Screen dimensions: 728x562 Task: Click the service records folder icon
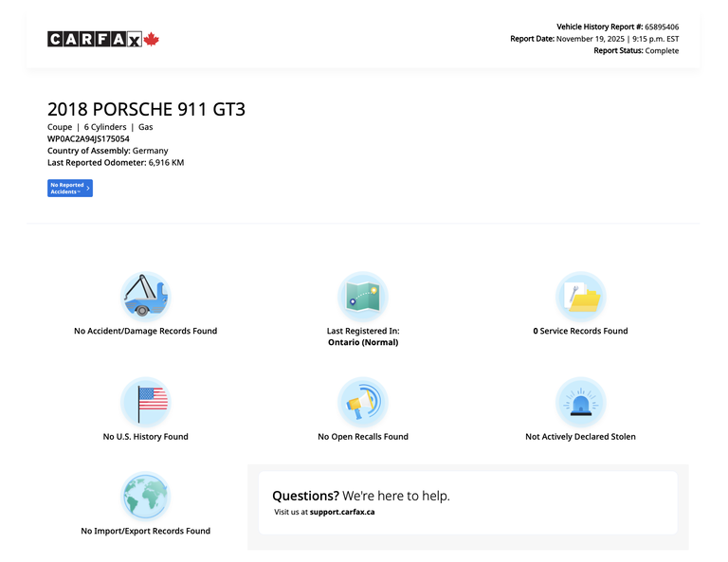(580, 297)
